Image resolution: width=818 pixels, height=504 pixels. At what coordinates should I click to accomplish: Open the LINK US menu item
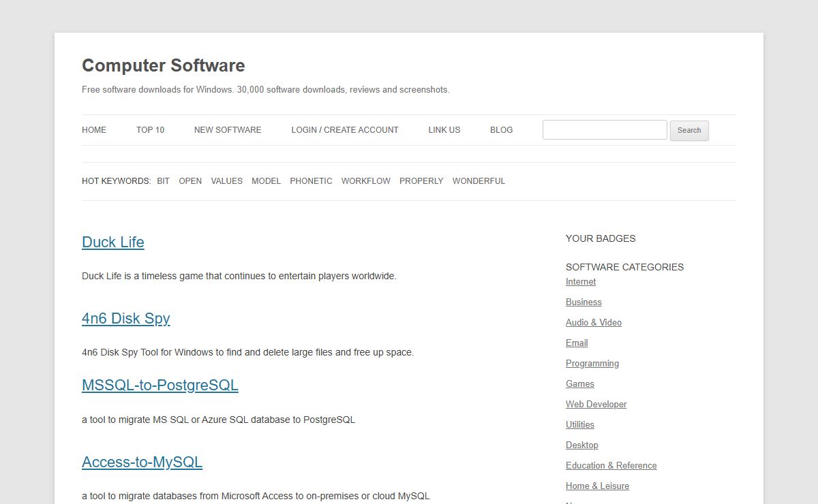444,130
